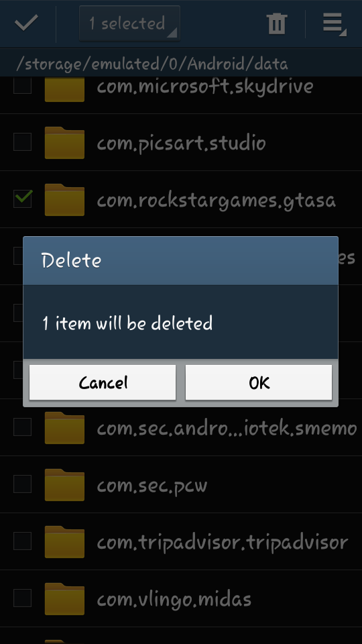Image resolution: width=362 pixels, height=644 pixels.
Task: Check the com.microsoft.skydrive checkbox
Action: tap(23, 85)
